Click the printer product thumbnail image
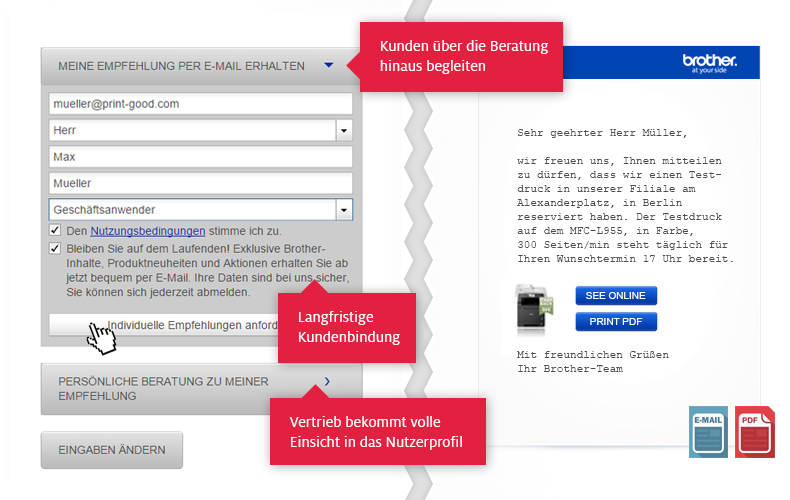Image resolution: width=790 pixels, height=500 pixels. (533, 308)
